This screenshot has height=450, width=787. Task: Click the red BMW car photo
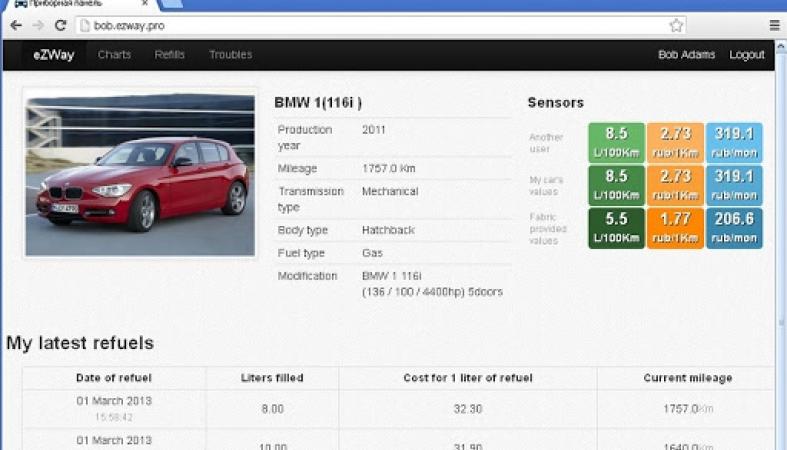140,174
